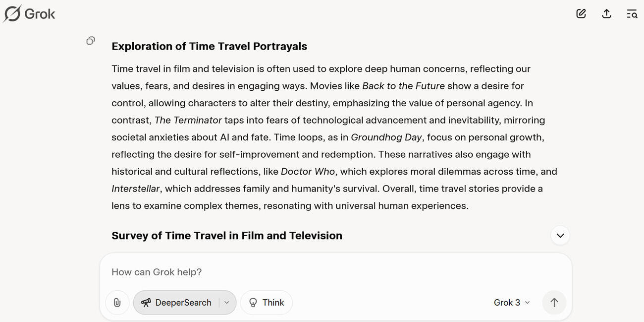This screenshot has height=322, width=644.
Task: Start a new chat with compose icon
Action: pos(581,14)
